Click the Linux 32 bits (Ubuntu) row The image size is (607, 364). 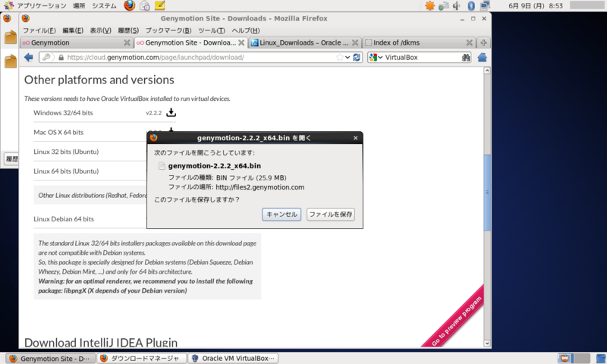[x=90, y=152]
